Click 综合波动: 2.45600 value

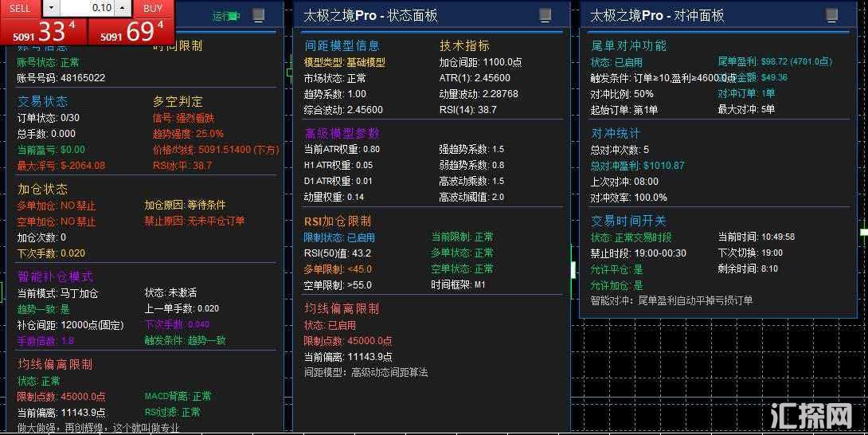(x=343, y=110)
